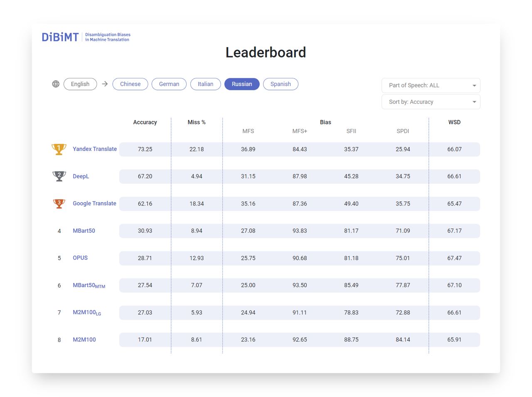This screenshot has width=532, height=397.
Task: Click Google Translate SFII value 49.40
Action: point(351,204)
